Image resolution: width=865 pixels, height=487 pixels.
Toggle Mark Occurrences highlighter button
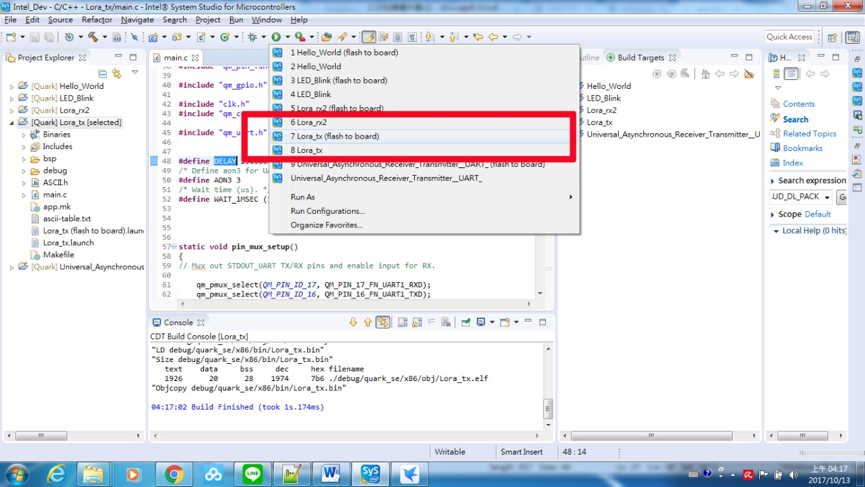click(369, 37)
